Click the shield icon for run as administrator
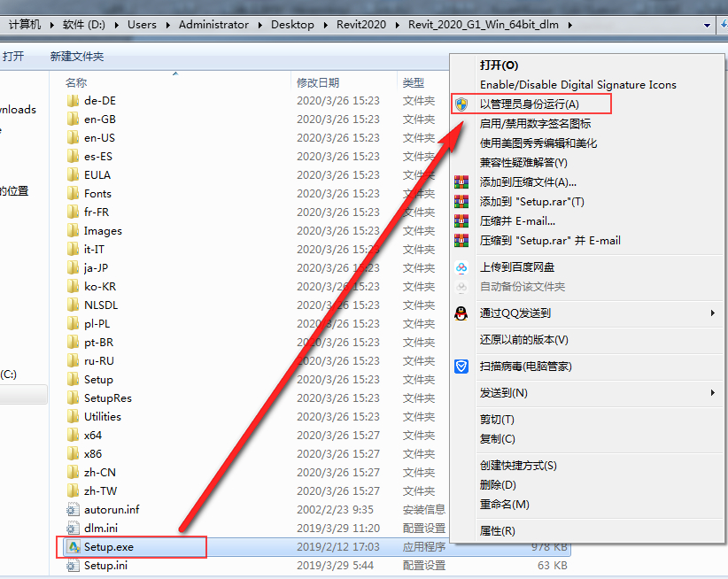 pos(461,104)
